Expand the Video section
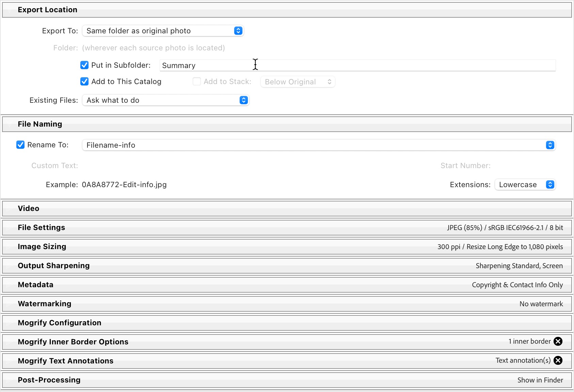574x392 pixels. click(x=29, y=209)
